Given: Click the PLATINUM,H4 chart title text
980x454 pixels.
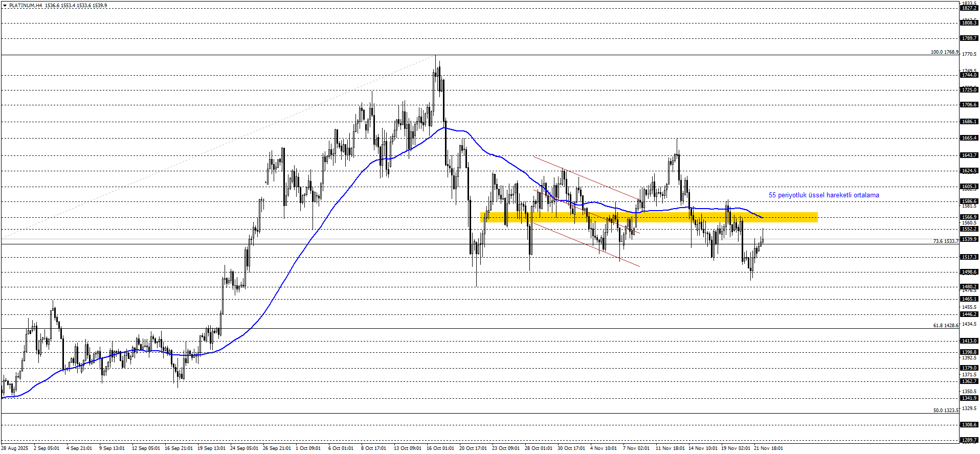Looking at the screenshot, I should click(26, 6).
